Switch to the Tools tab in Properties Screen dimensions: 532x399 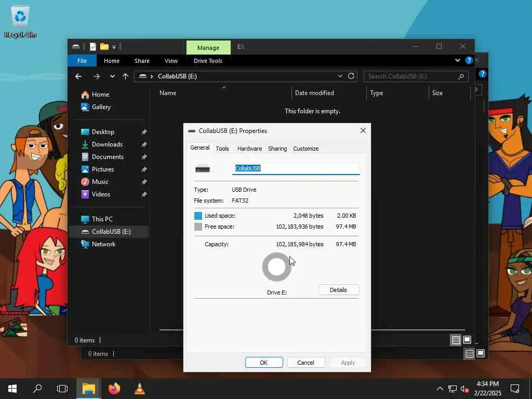222,149
